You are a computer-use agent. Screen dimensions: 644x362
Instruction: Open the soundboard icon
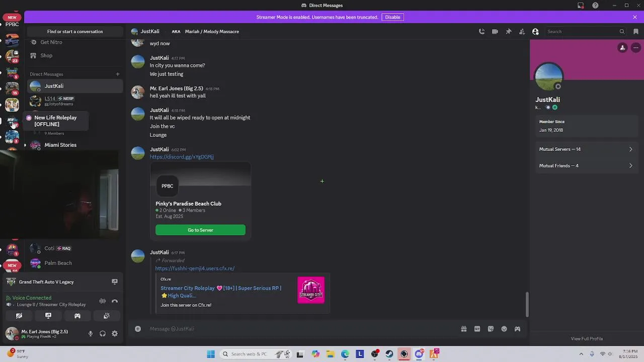(x=107, y=316)
